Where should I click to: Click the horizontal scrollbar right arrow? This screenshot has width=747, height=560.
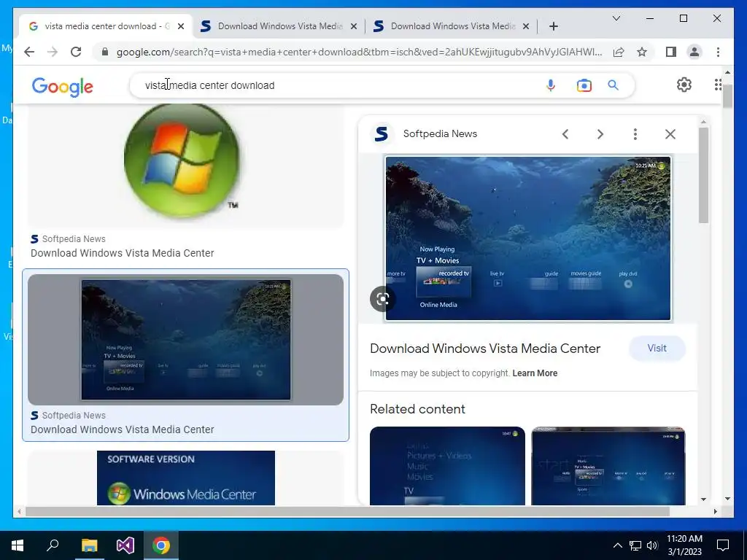click(x=715, y=511)
